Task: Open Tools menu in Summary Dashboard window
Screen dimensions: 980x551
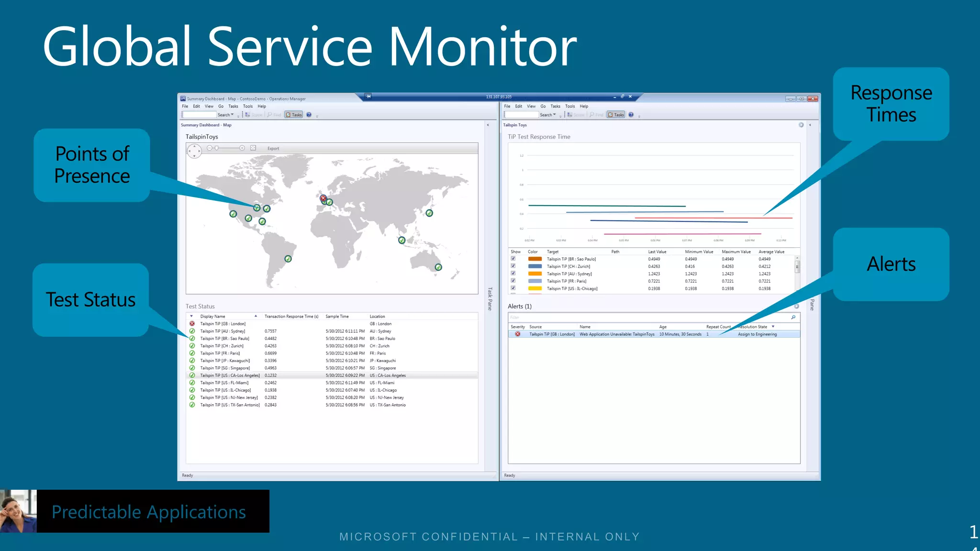Action: click(x=247, y=106)
